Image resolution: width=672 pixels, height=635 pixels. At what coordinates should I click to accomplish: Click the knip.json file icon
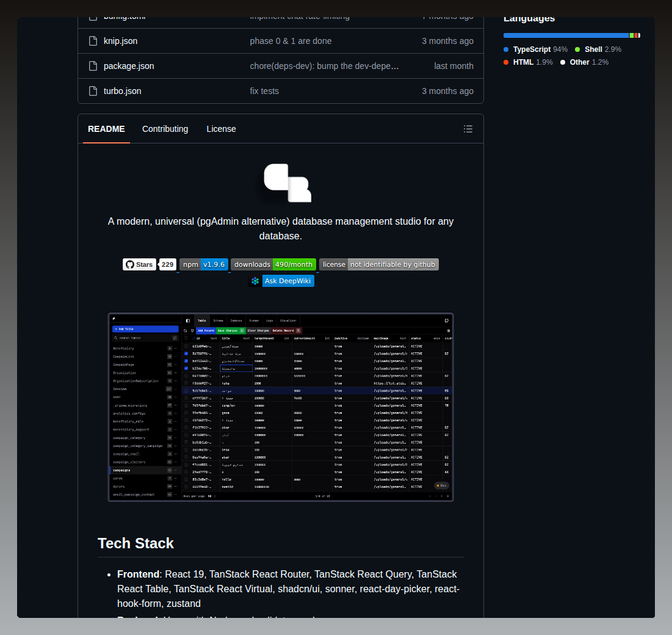93,41
